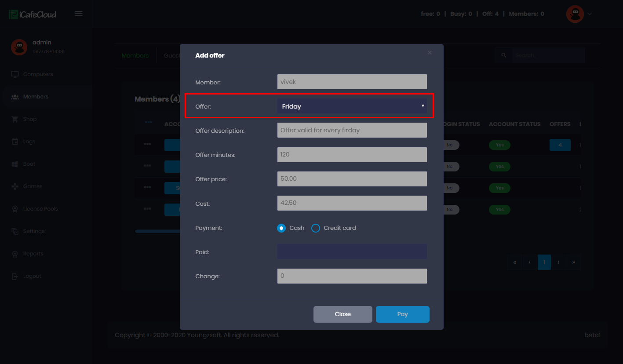
Task: Click the Offer minutes field
Action: [x=352, y=155]
